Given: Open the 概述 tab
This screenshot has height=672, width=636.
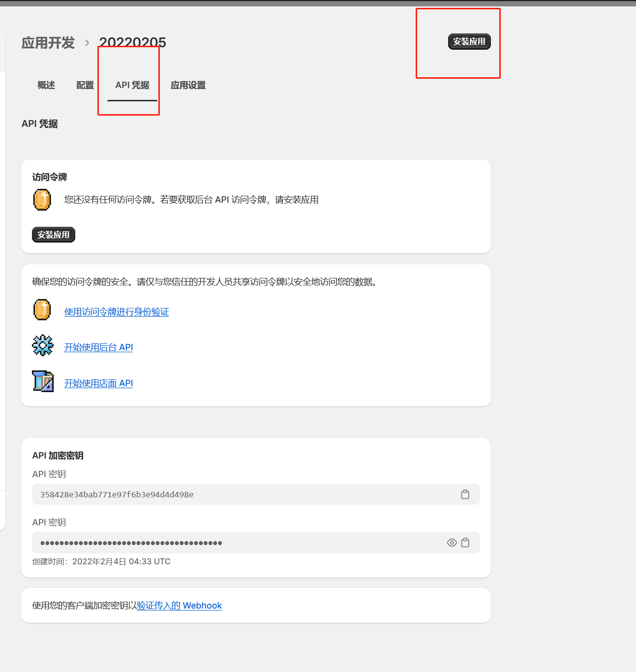Looking at the screenshot, I should (x=46, y=85).
